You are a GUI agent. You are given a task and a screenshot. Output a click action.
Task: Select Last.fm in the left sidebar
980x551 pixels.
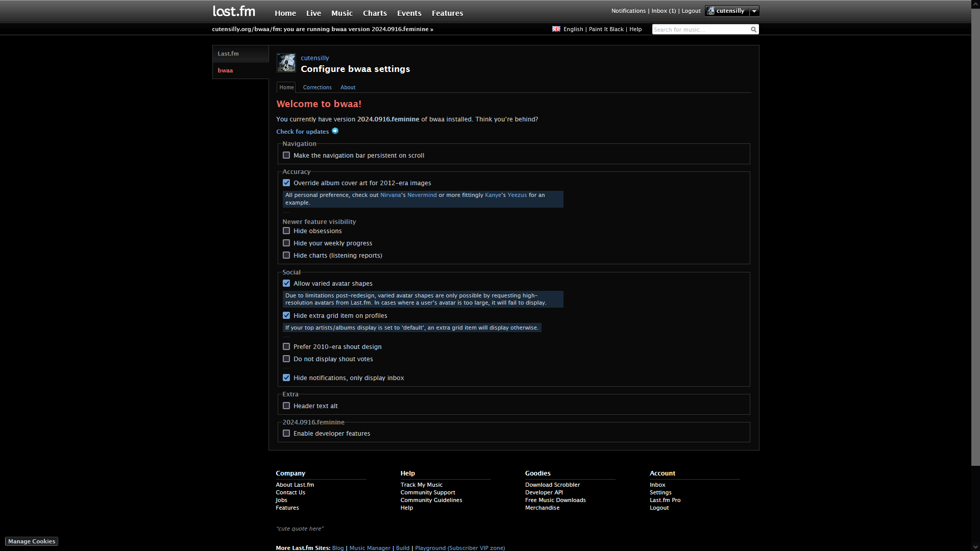pos(228,54)
